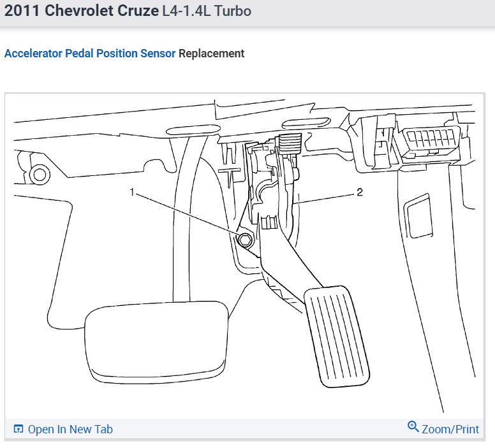Click the Zoom/Print text link

[450, 430]
